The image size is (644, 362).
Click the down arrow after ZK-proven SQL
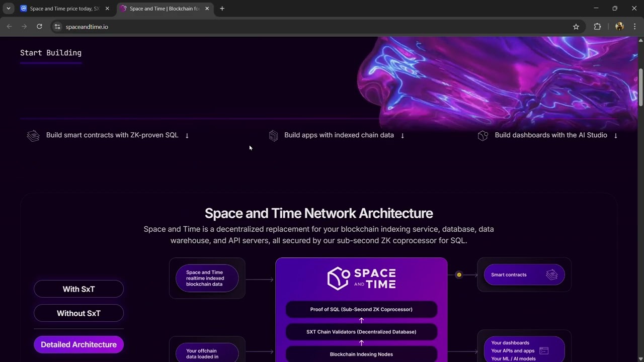[x=187, y=136]
